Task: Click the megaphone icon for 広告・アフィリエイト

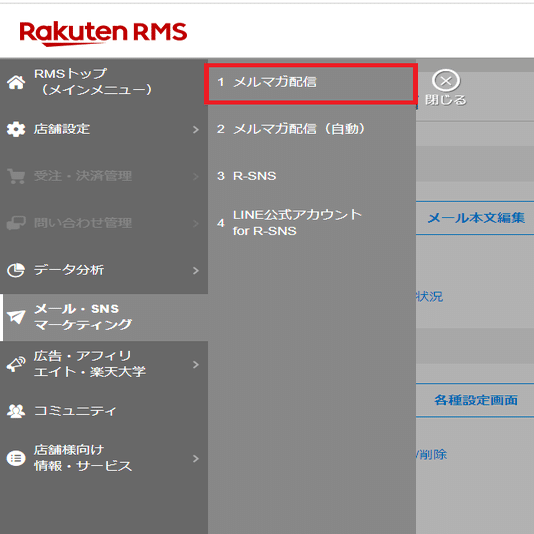Action: [16, 364]
